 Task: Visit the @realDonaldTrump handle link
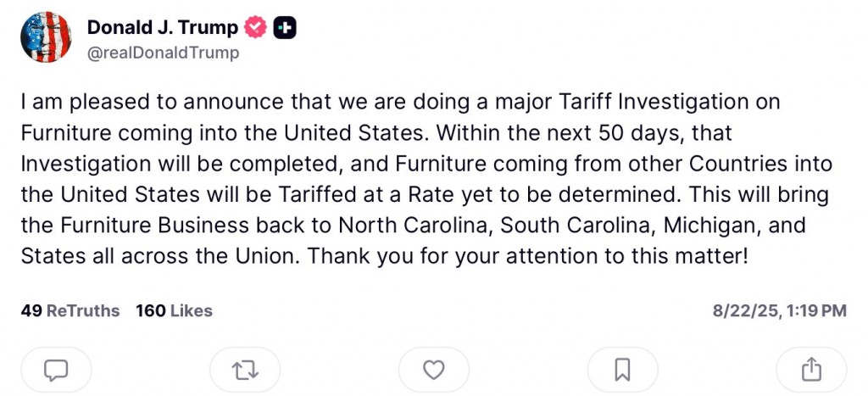tap(164, 53)
